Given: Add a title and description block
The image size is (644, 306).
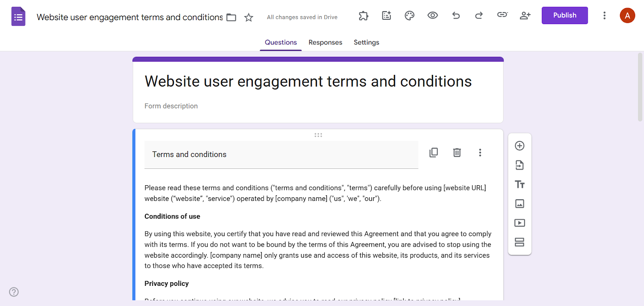Looking at the screenshot, I should (x=520, y=184).
